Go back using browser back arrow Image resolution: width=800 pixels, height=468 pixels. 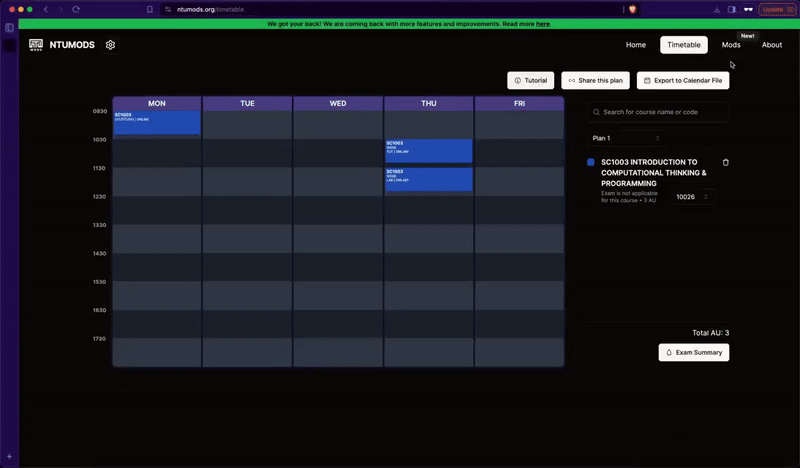(x=46, y=9)
